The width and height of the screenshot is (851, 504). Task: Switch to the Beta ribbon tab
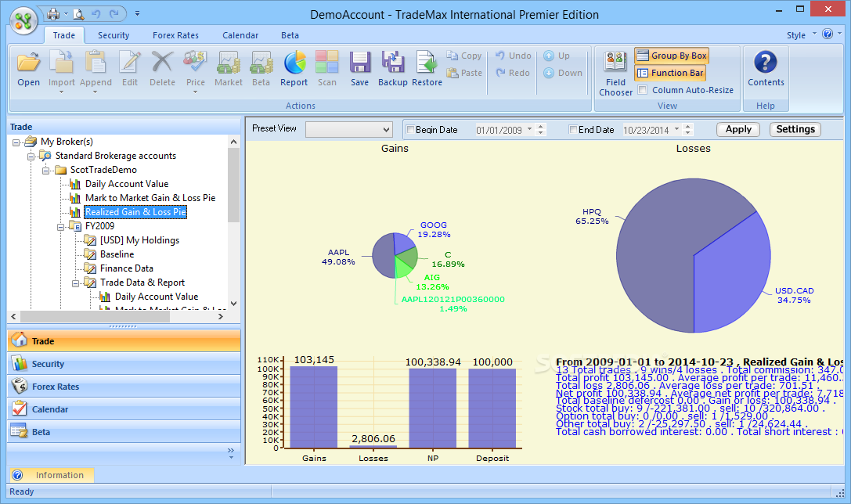pyautogui.click(x=290, y=35)
